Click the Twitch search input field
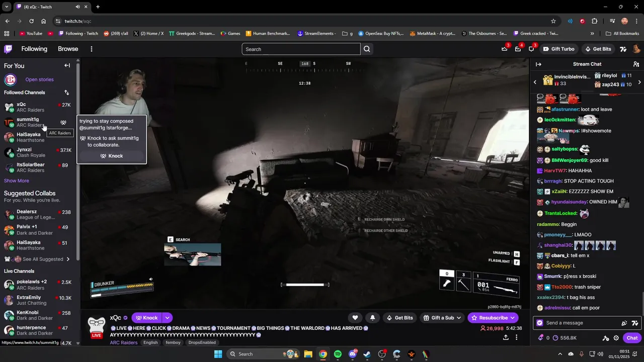This screenshot has width=644, height=362. pyautogui.click(x=301, y=49)
